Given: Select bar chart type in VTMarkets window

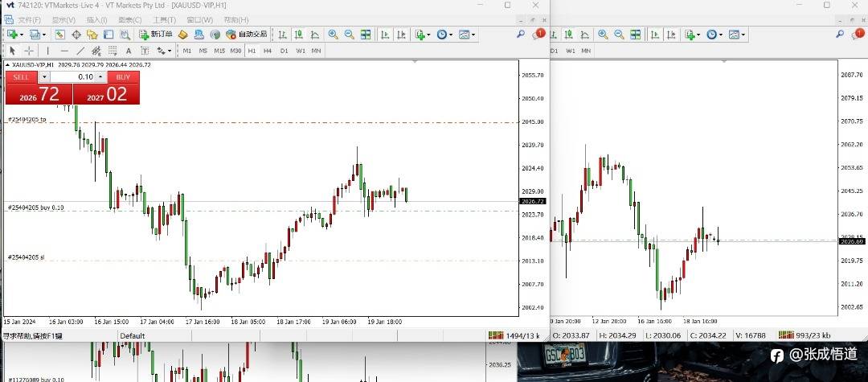Looking at the screenshot, I should tap(282, 35).
